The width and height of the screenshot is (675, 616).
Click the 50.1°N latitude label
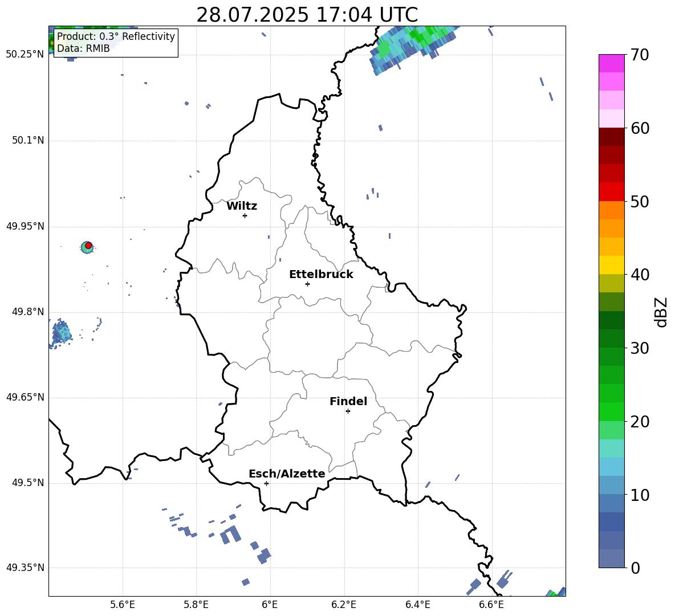pos(28,140)
